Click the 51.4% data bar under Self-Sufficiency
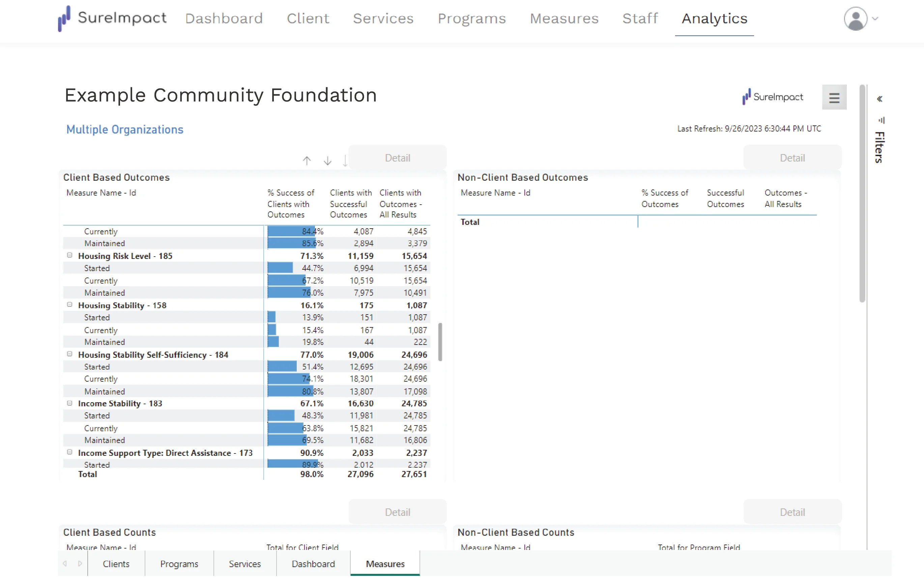This screenshot has height=588, width=924. tap(282, 366)
